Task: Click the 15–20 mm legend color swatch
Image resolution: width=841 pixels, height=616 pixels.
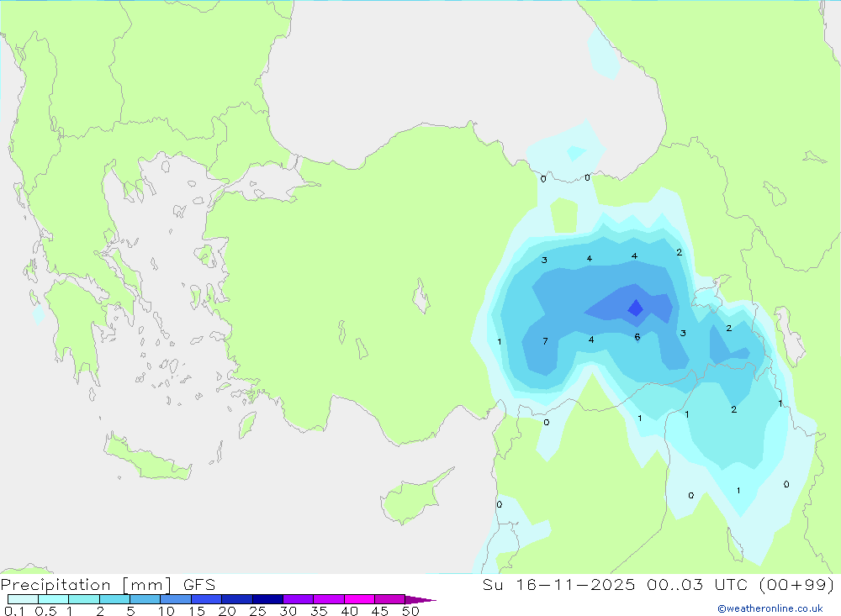Action: [207, 599]
